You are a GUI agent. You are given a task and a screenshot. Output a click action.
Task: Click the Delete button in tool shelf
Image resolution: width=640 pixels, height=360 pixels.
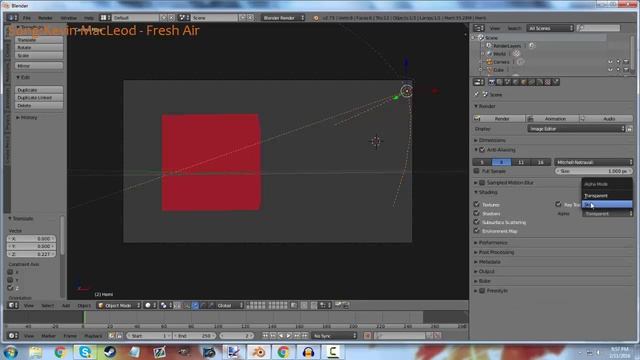coord(39,106)
